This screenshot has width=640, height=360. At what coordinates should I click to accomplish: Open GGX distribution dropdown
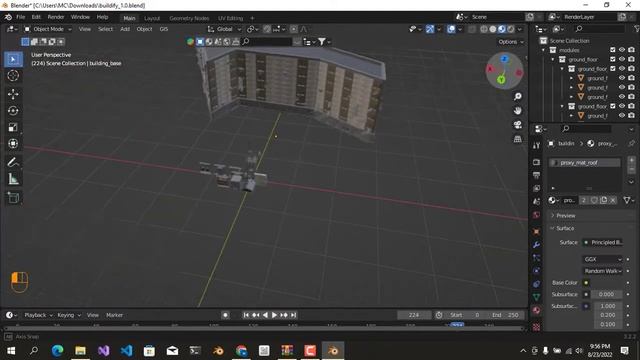602,259
